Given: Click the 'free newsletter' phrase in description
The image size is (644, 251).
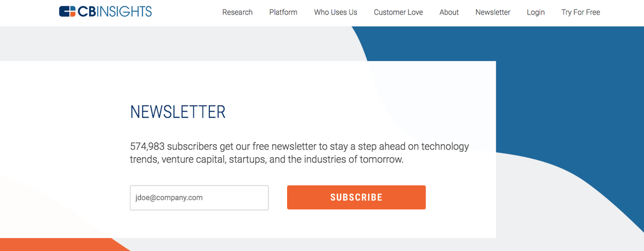Looking at the screenshot, I should (284, 146).
